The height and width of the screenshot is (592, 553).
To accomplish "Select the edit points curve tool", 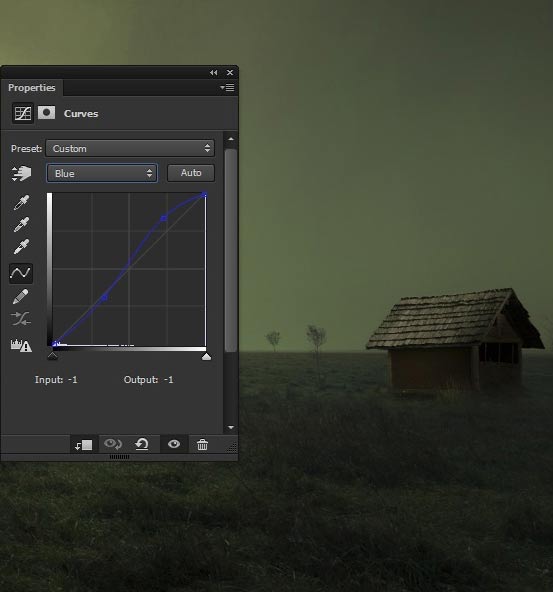I will pos(21,273).
